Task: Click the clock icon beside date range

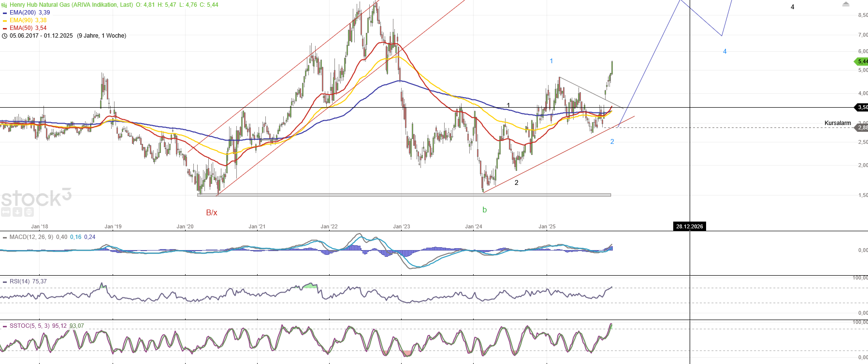Action: tap(5, 36)
